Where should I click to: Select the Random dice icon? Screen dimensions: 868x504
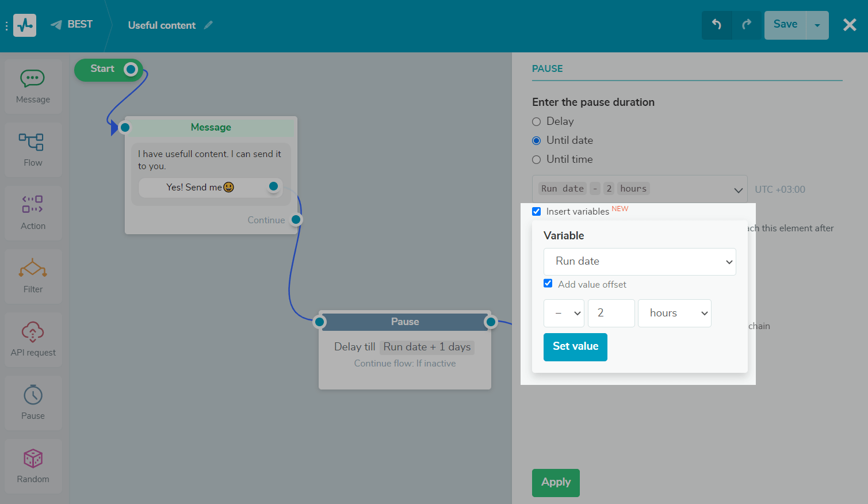click(33, 459)
